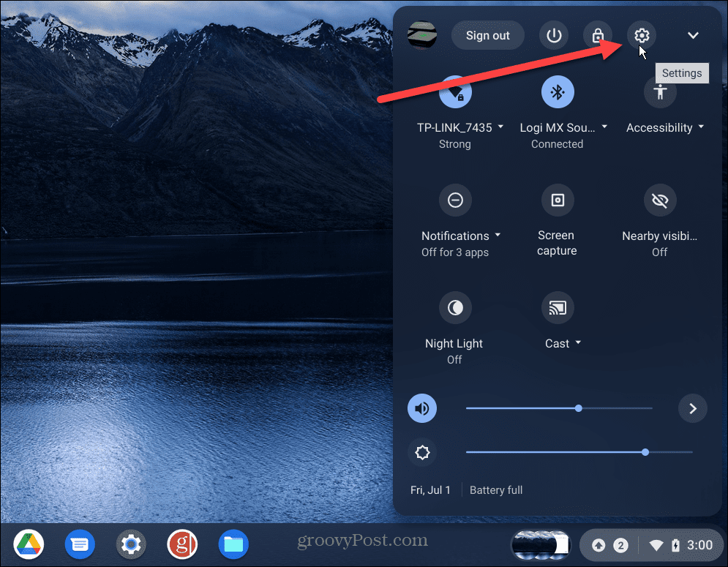Open Files app from the shelf

(233, 544)
